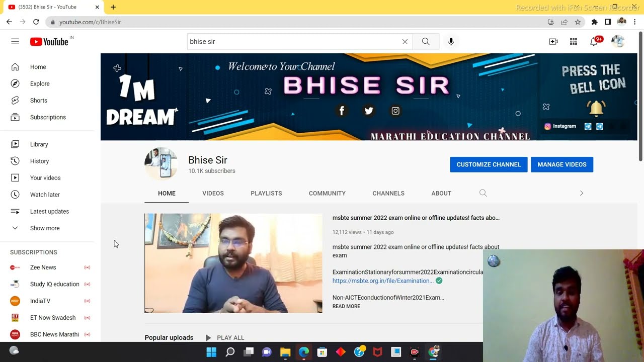Search within channel using magnifier icon
Image resolution: width=644 pixels, height=362 pixels.
click(x=483, y=193)
